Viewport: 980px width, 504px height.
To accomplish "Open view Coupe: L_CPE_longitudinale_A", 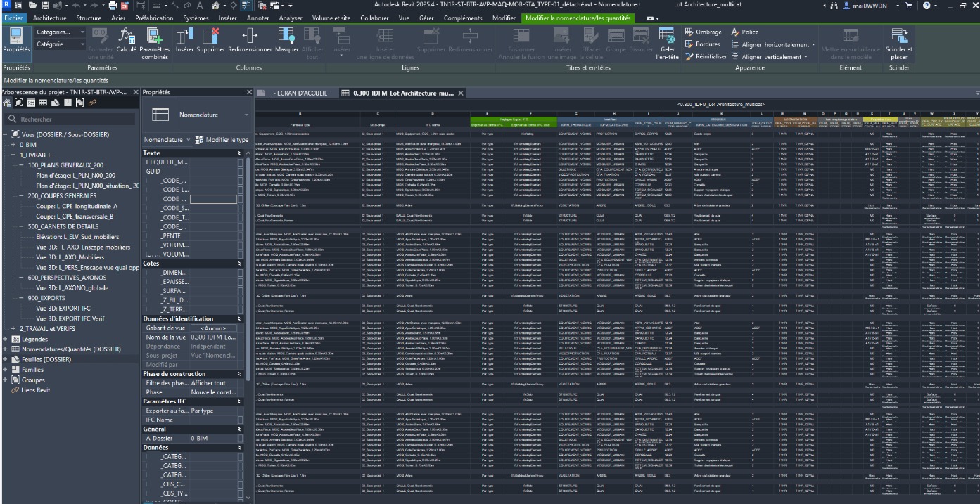I will tap(77, 206).
